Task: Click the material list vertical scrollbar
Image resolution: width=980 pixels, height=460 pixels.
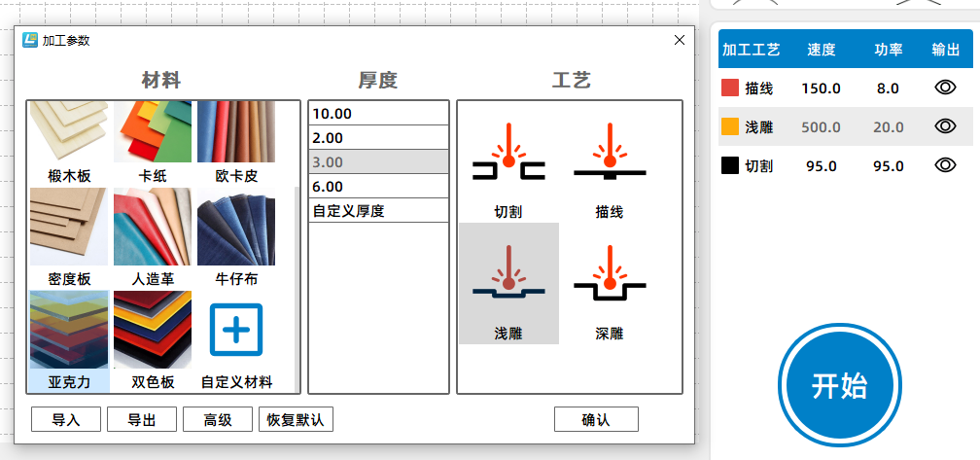Action: coord(297,288)
